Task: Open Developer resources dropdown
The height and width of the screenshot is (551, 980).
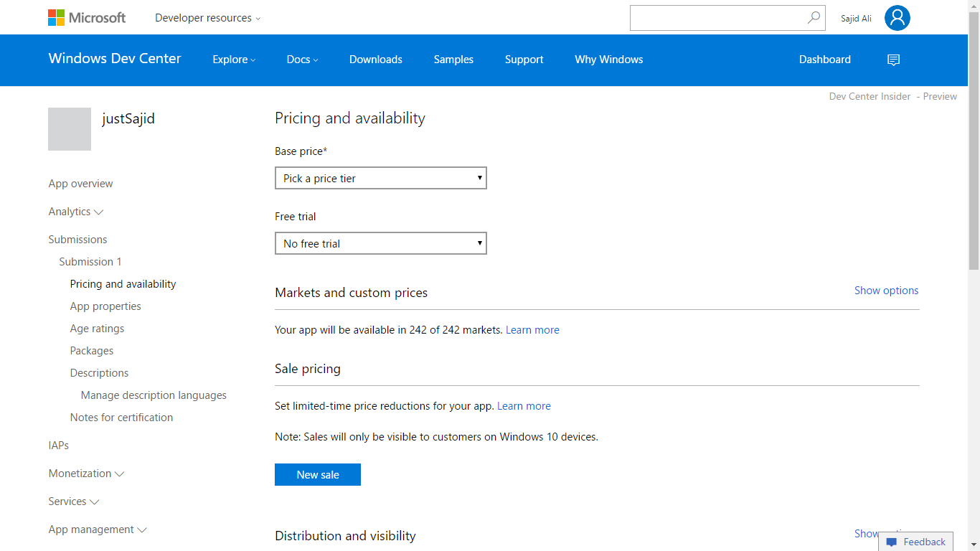Action: [208, 18]
